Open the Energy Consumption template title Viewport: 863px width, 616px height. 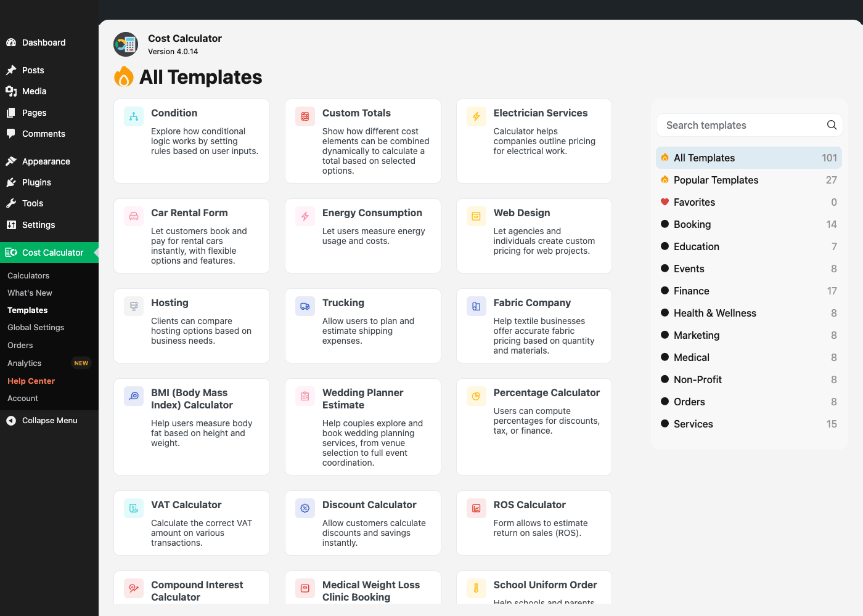[372, 213]
